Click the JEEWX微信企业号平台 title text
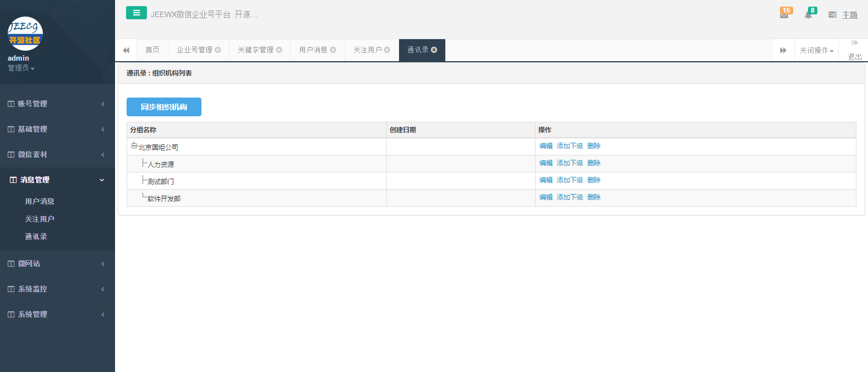 pos(204,14)
